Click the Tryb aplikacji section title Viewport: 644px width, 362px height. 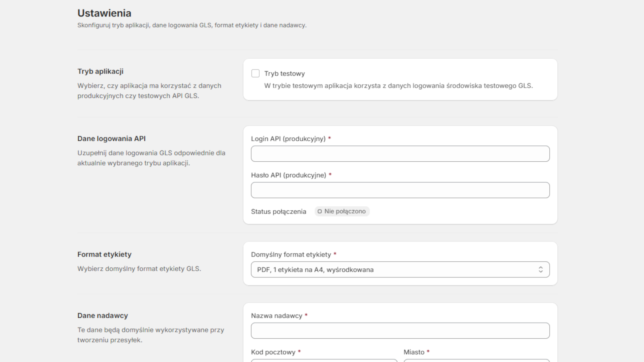(100, 71)
